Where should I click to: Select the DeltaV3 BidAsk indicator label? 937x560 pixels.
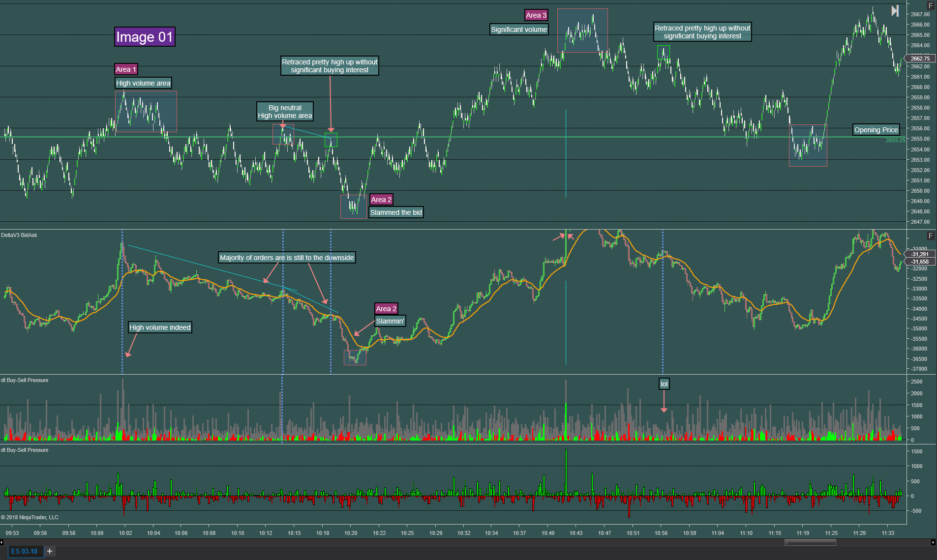[19, 235]
